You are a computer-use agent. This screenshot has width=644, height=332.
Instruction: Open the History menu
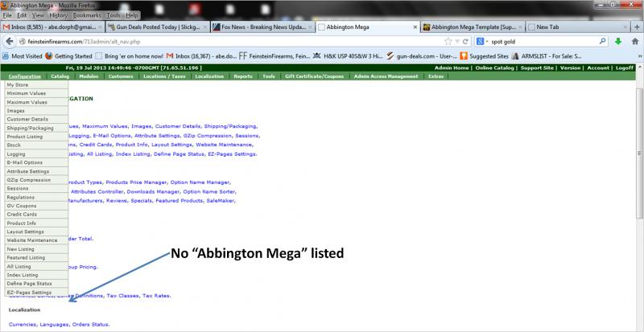(58, 15)
